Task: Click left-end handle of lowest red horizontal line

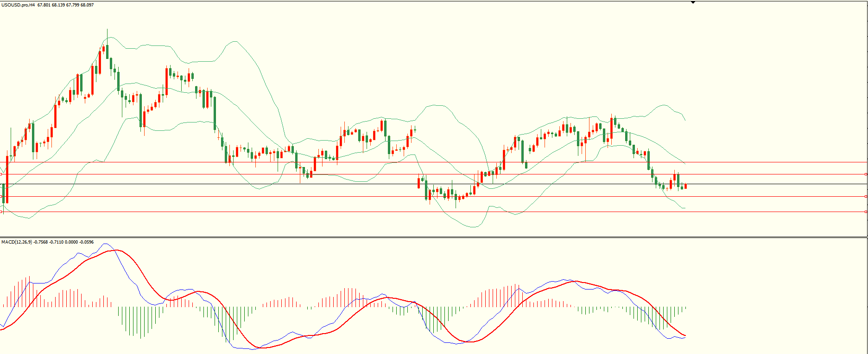Action: (x=1, y=212)
